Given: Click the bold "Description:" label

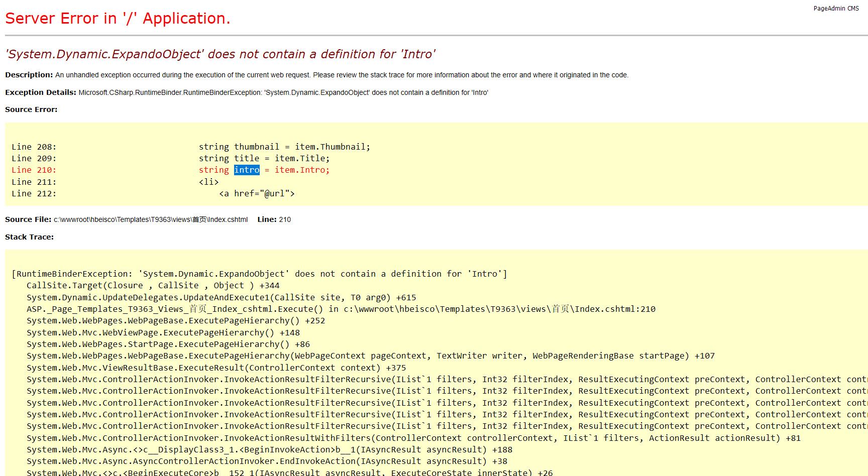Looking at the screenshot, I should pyautogui.click(x=29, y=75).
